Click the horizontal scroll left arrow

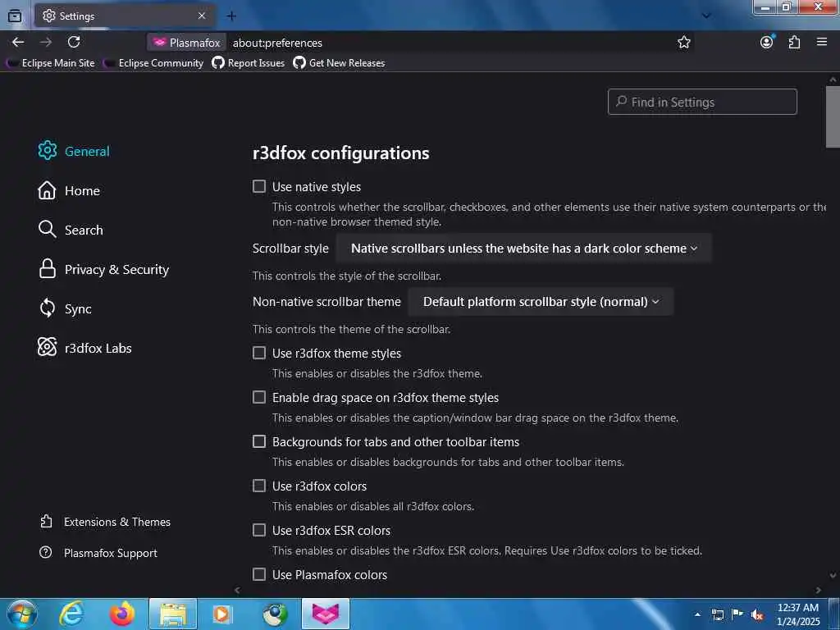pos(237,591)
